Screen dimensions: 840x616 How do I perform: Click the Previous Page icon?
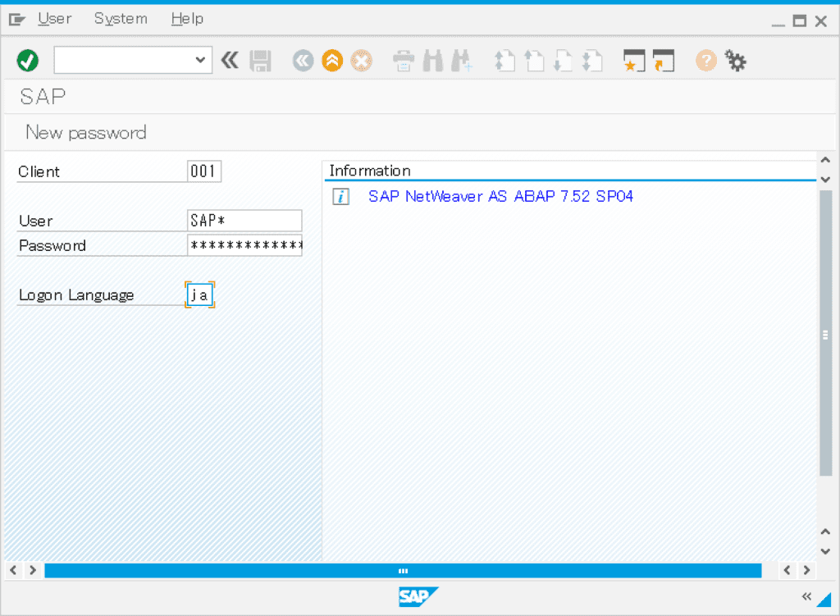pos(533,61)
